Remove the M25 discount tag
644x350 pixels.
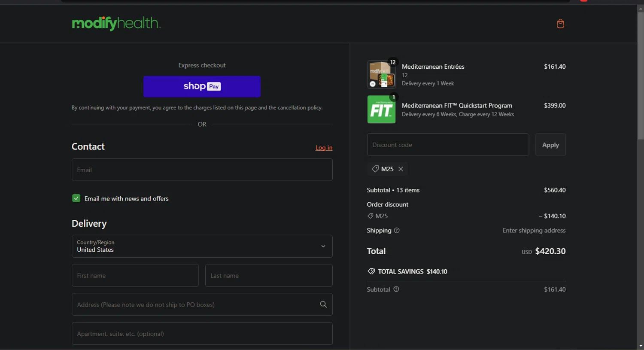401,169
